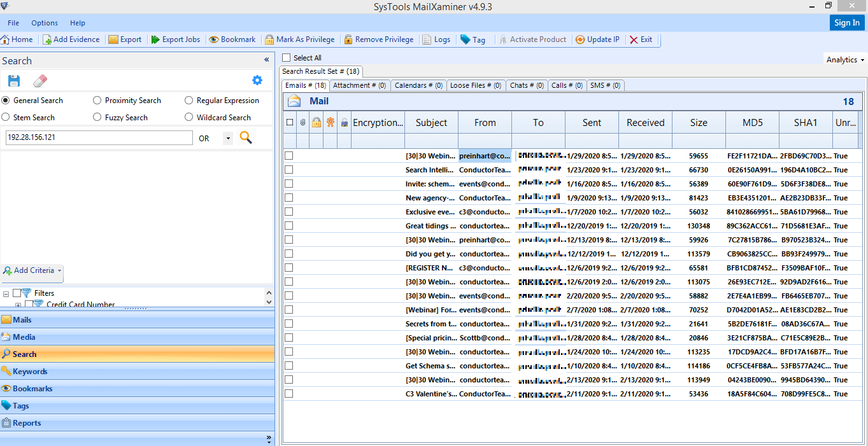Screen dimensions: 868x446
Task: Sort by the Size column header
Action: pos(699,123)
